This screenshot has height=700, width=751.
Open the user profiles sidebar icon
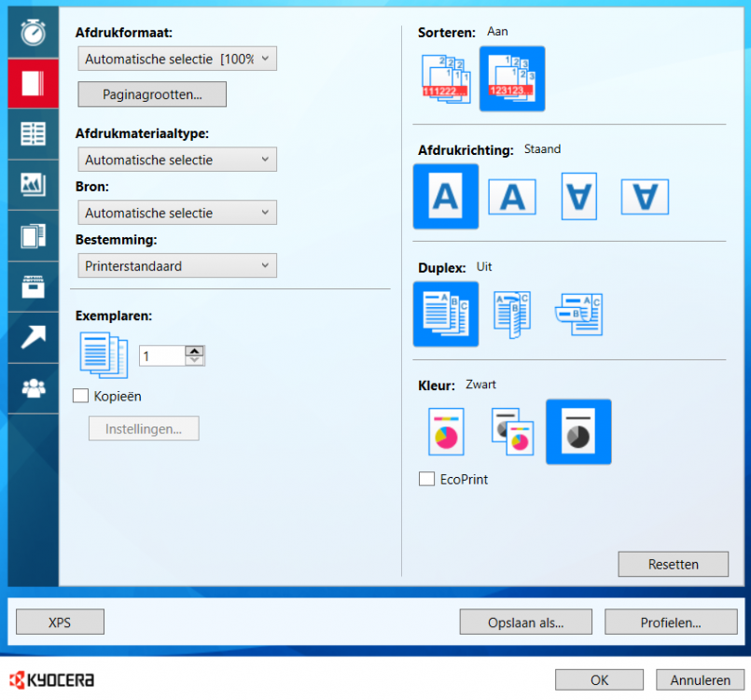34,389
